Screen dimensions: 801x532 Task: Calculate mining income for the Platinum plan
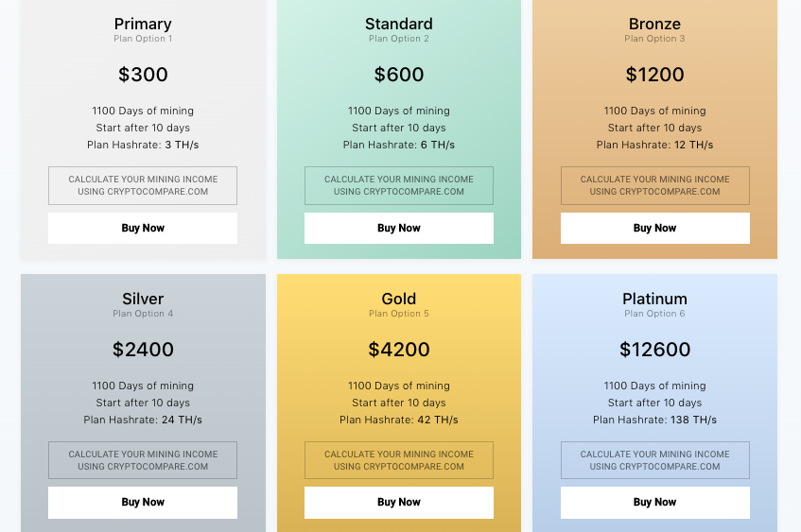(x=654, y=460)
